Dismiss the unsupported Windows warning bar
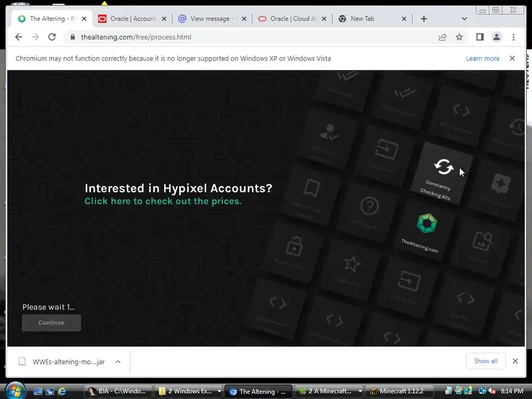This screenshot has height=399, width=532. pos(512,58)
